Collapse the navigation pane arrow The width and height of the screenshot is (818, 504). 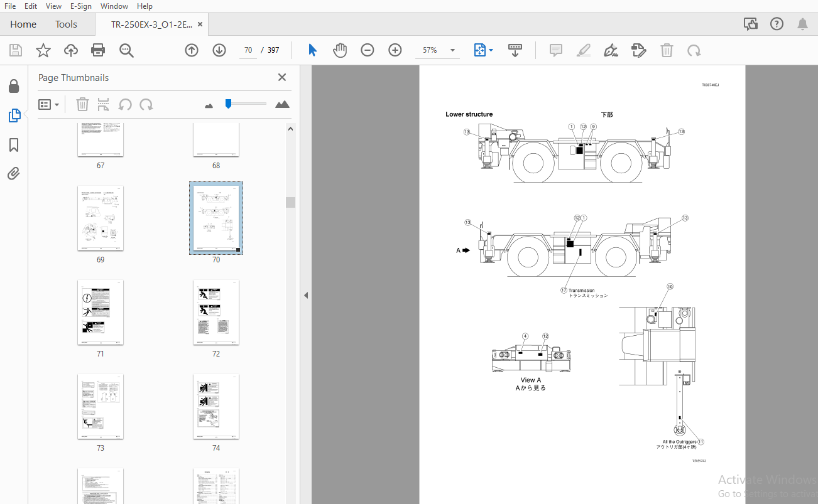[x=306, y=295]
